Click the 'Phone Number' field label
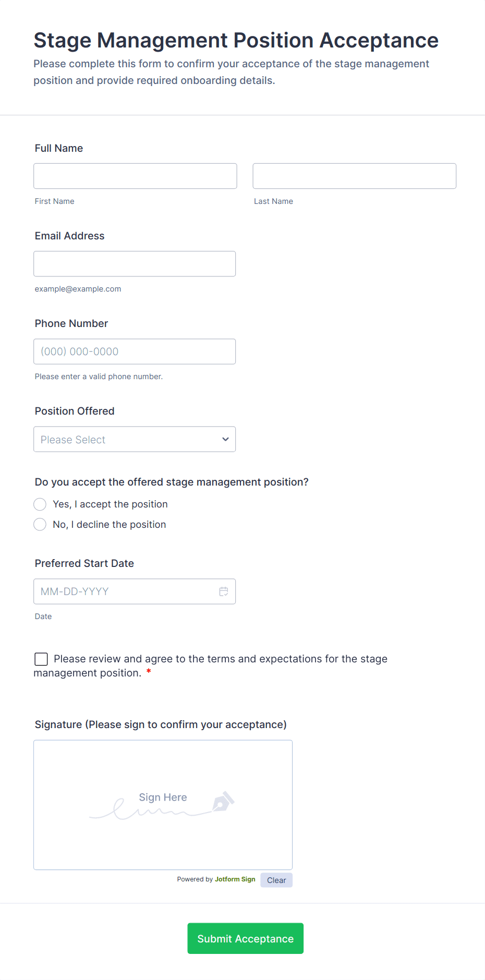 coord(71,323)
